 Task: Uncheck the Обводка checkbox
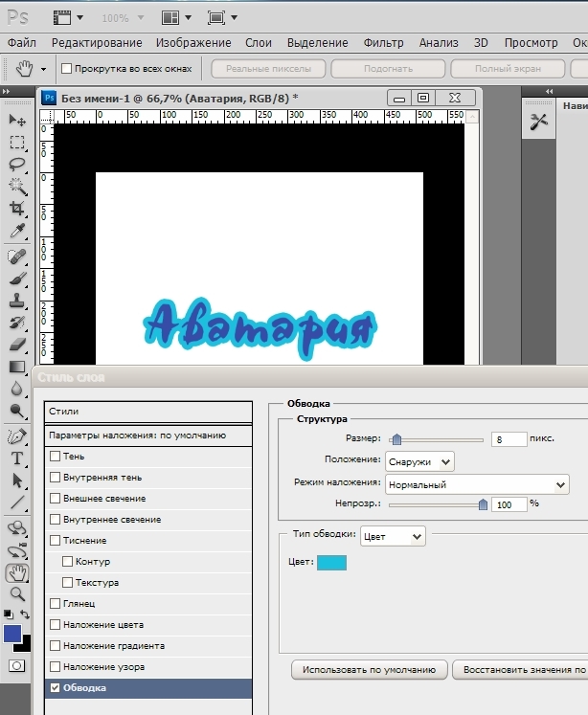coord(55,687)
